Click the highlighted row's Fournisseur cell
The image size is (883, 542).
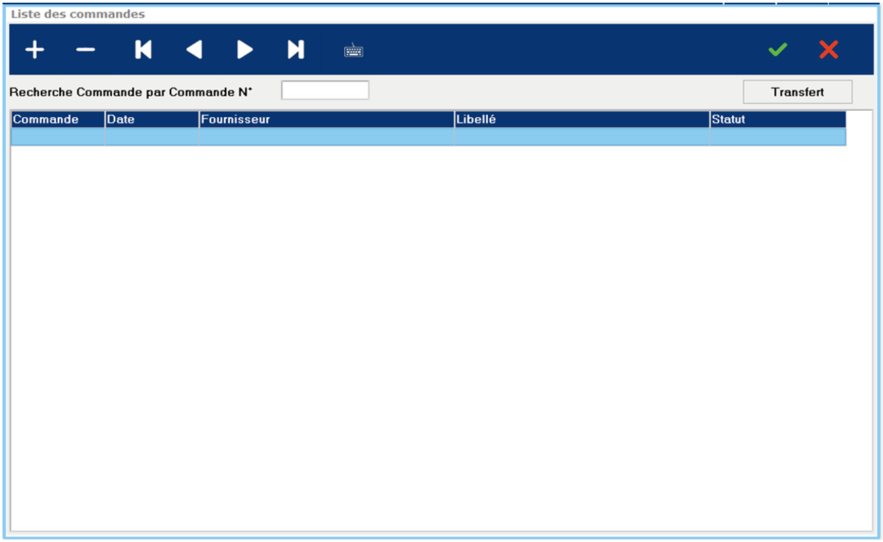326,137
